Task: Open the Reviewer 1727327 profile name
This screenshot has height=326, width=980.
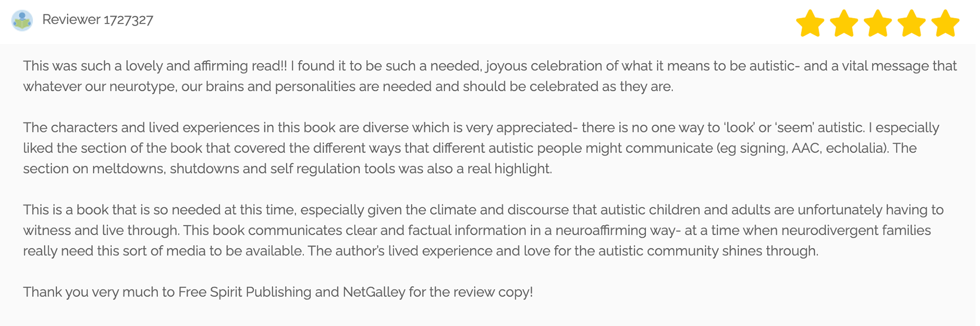Action: [x=97, y=19]
